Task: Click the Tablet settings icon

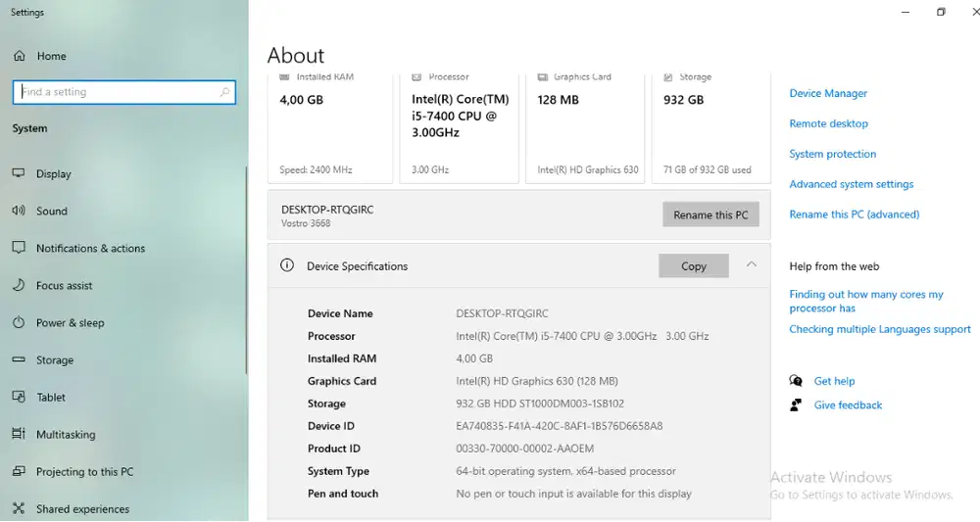Action: coord(18,397)
